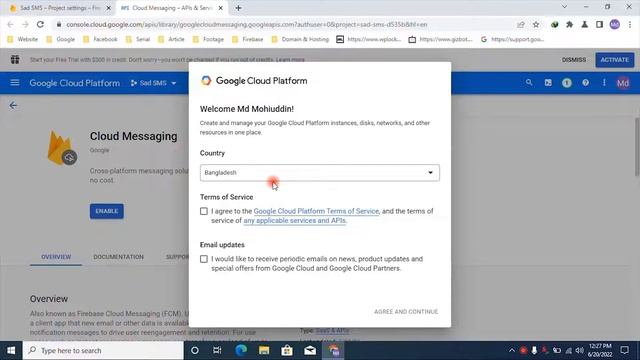
Task: Open a new browser tab with plus
Action: (238, 8)
